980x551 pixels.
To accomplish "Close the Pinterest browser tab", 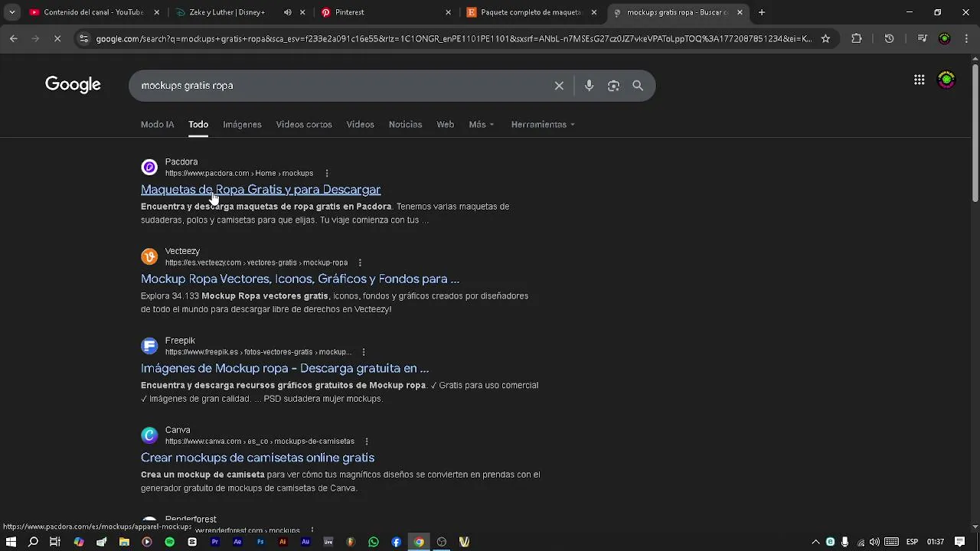I will pos(449,12).
